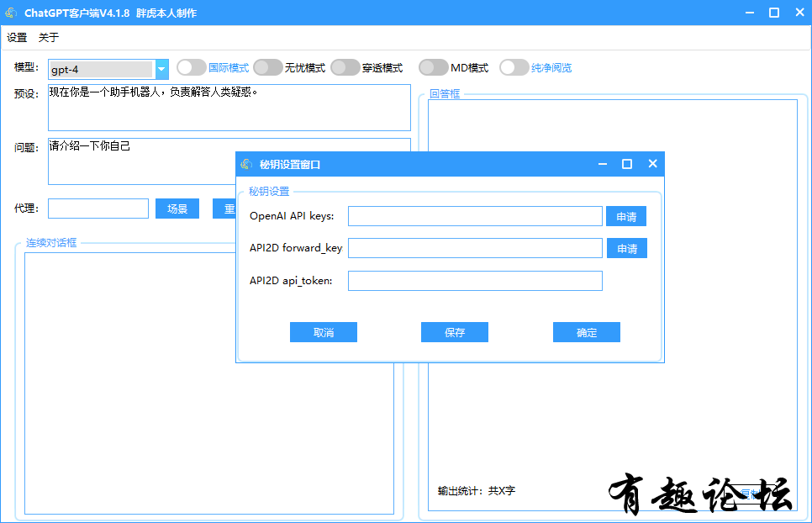The height and width of the screenshot is (523, 812).
Task: Toggle the 无忧模式 switch
Action: pos(268,67)
